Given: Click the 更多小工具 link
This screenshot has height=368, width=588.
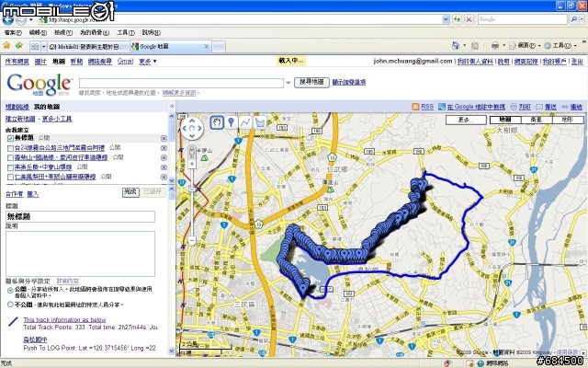Looking at the screenshot, I should pyautogui.click(x=57, y=119).
